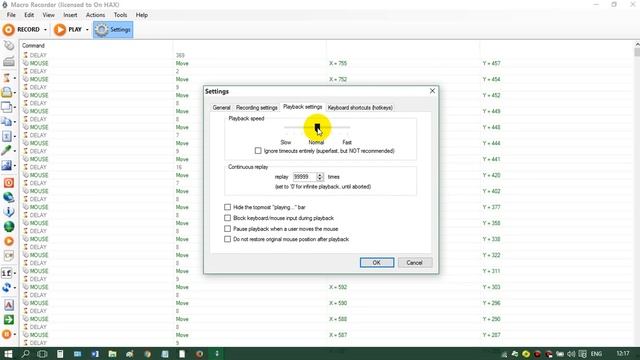Expand dropdown arrow next to bottom orange circle icon
The image size is (640, 360).
15,335
